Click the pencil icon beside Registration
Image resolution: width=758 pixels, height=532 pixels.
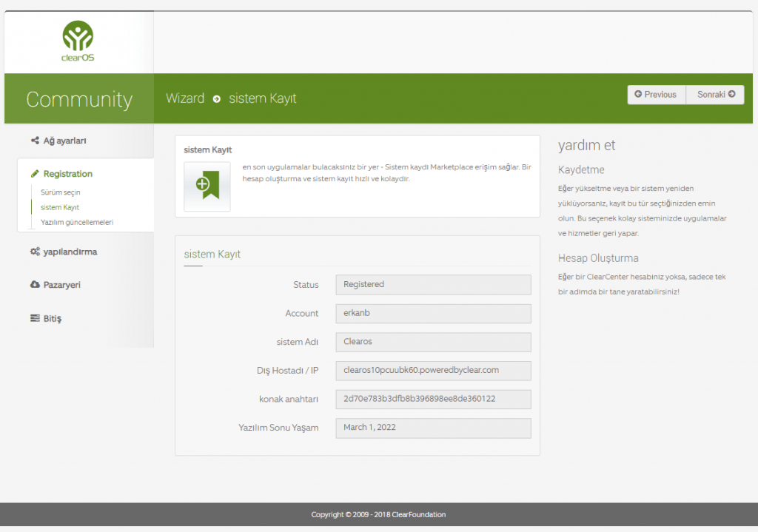[x=35, y=174]
